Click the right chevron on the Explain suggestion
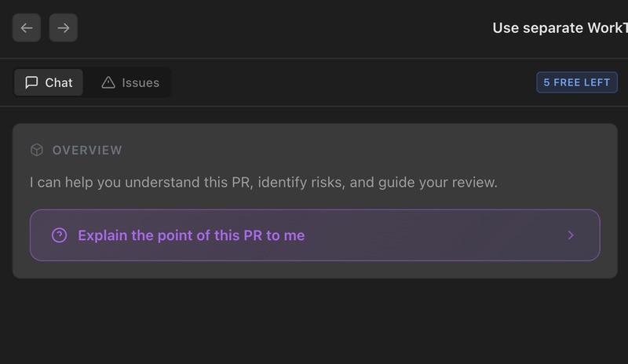The height and width of the screenshot is (364, 628). pos(571,235)
